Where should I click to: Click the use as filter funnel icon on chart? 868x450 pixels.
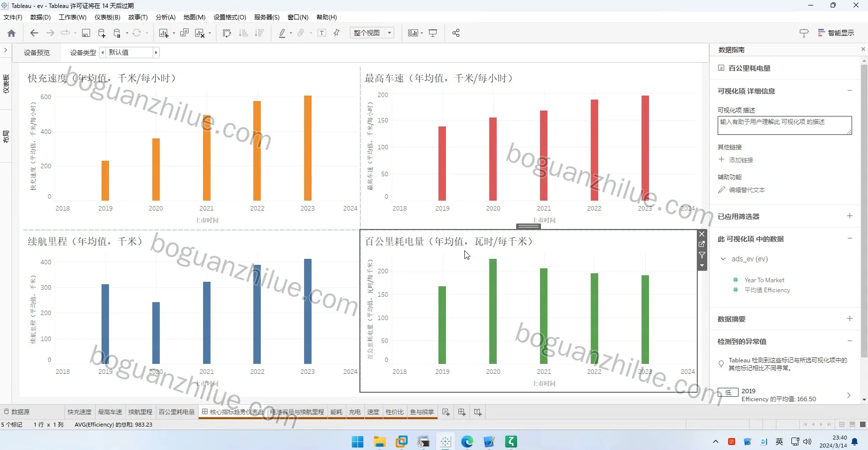[x=702, y=255]
